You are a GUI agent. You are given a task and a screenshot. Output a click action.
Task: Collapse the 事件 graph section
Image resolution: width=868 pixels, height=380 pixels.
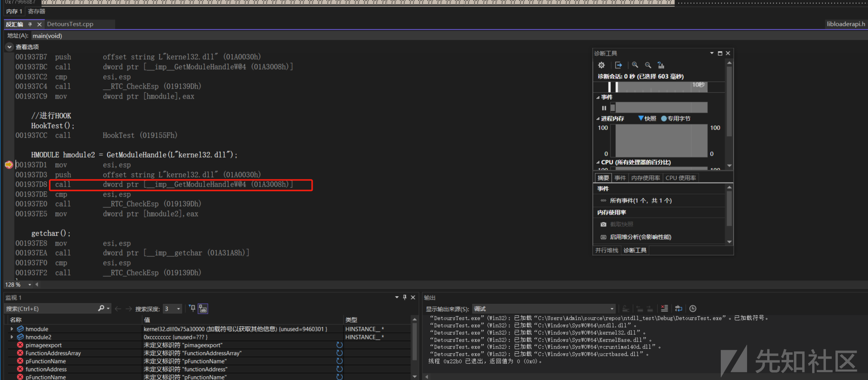pyautogui.click(x=598, y=97)
